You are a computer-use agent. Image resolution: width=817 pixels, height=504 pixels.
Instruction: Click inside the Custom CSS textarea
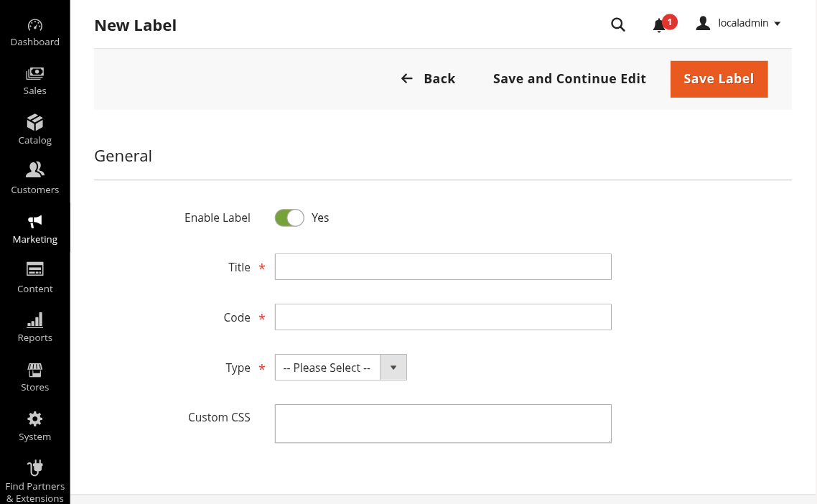pyautogui.click(x=443, y=424)
